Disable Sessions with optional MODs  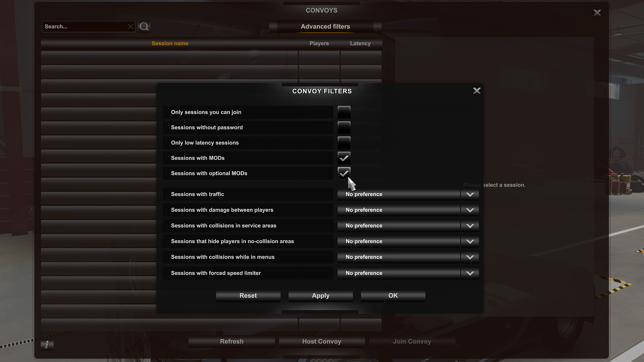(344, 173)
